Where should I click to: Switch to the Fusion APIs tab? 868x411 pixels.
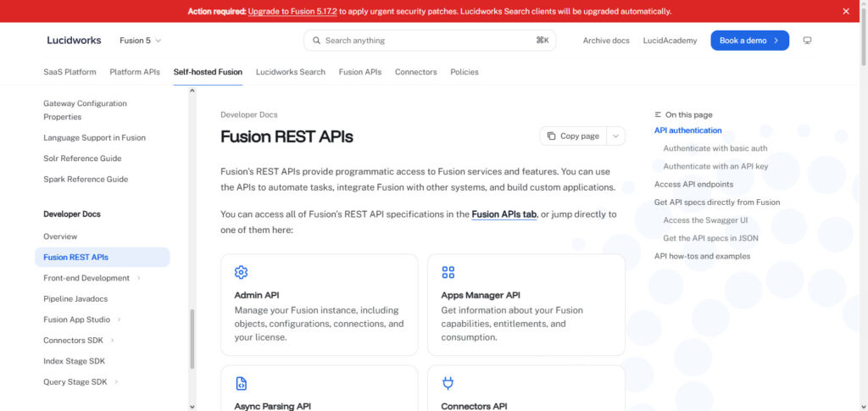pyautogui.click(x=359, y=72)
